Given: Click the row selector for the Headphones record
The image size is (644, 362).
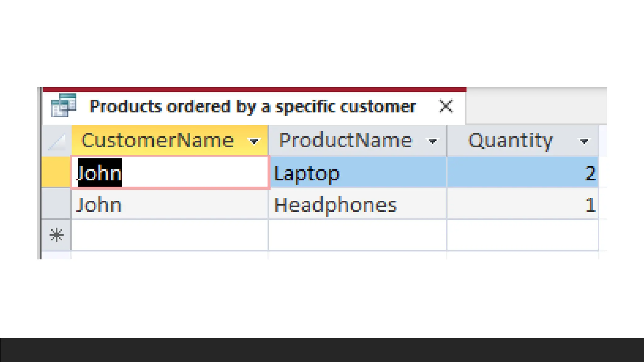Looking at the screenshot, I should pos(56,204).
